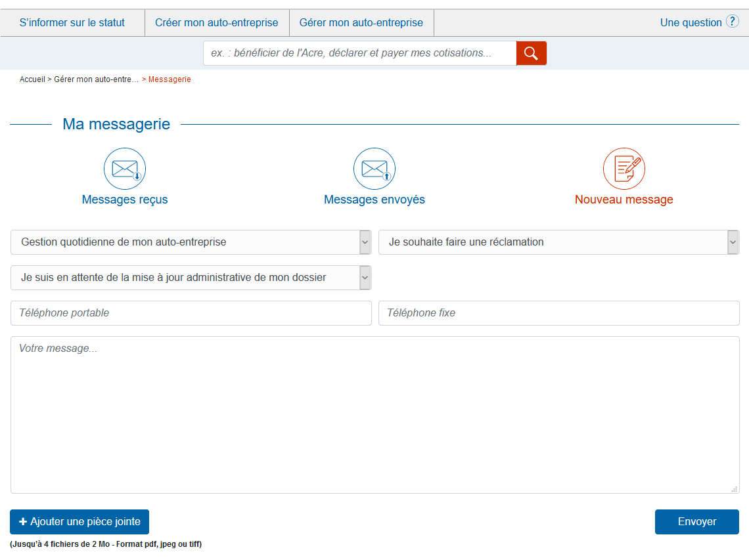Click the Nouveau message pencil icon
The image size is (749, 560).
pos(624,169)
